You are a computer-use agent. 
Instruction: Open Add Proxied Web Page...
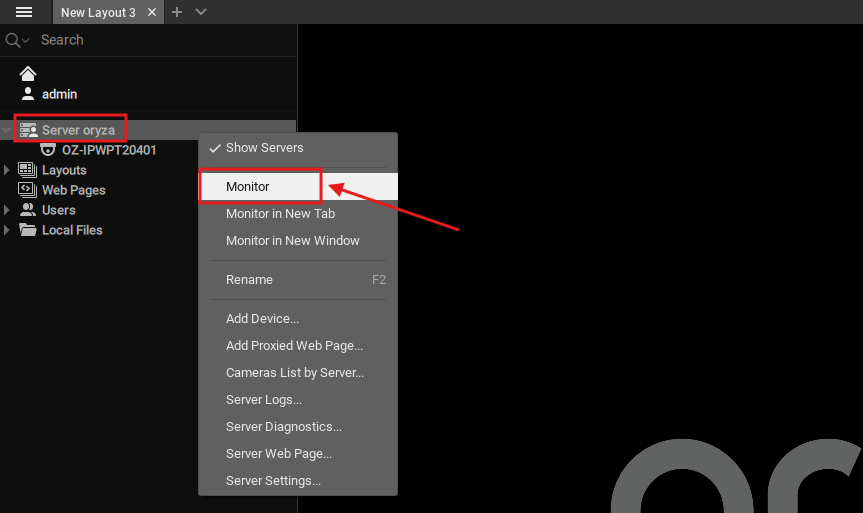click(298, 346)
